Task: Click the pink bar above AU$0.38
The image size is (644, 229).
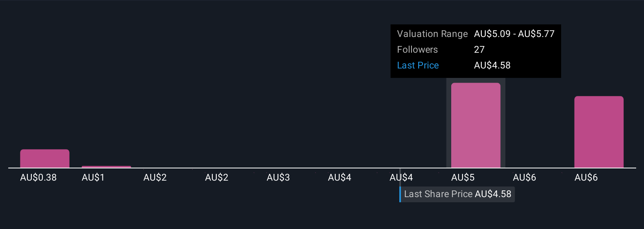Action: point(45,159)
